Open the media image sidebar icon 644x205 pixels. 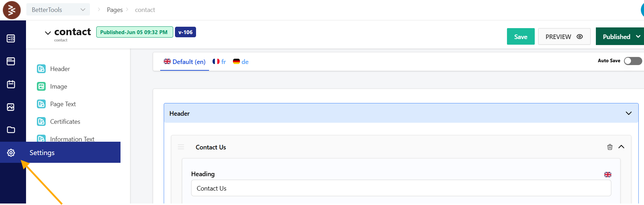click(x=11, y=107)
